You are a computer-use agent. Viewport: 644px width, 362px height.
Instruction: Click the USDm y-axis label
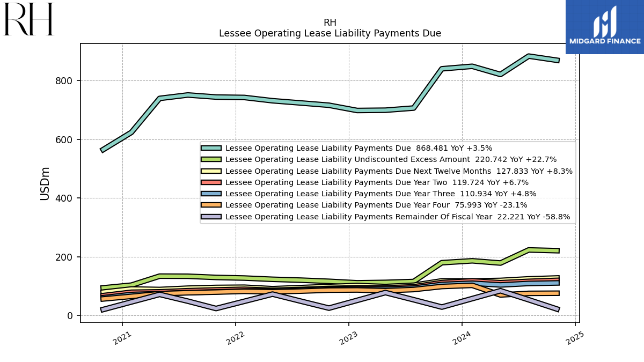[45, 183]
